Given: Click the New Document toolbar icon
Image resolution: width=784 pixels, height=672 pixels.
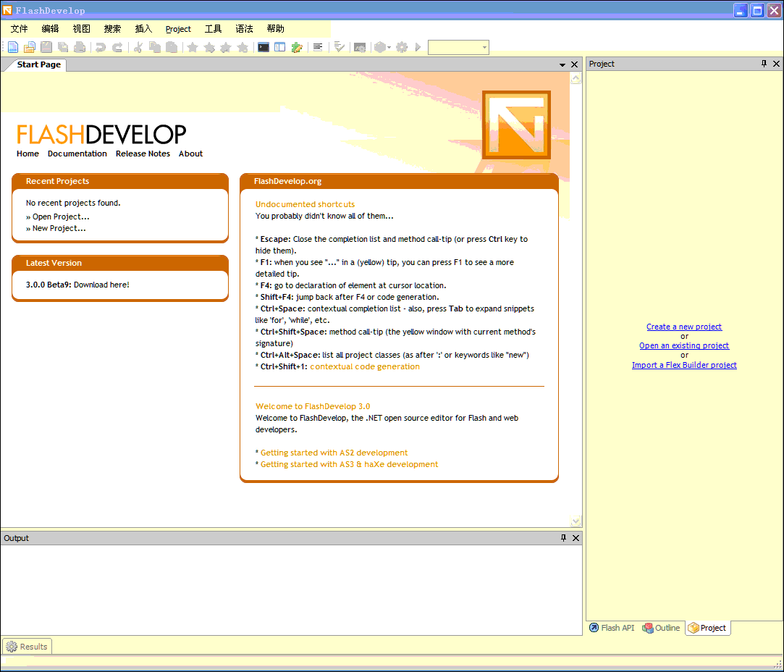Looking at the screenshot, I should point(13,47).
